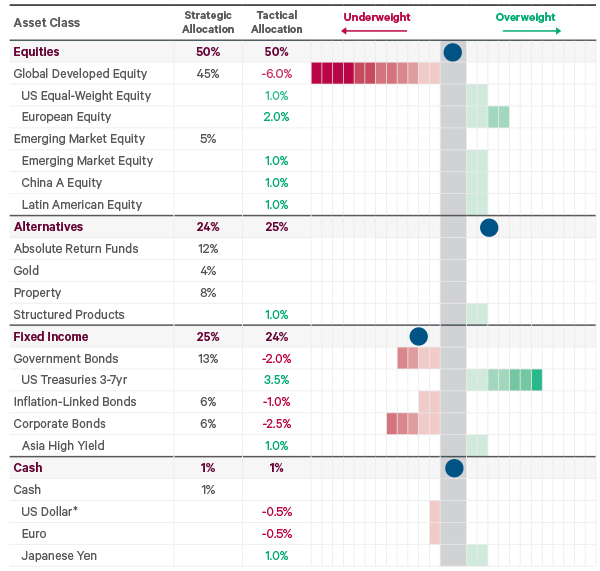
Task: Click the Corporate Bonds red underweight bar
Action: [413, 424]
